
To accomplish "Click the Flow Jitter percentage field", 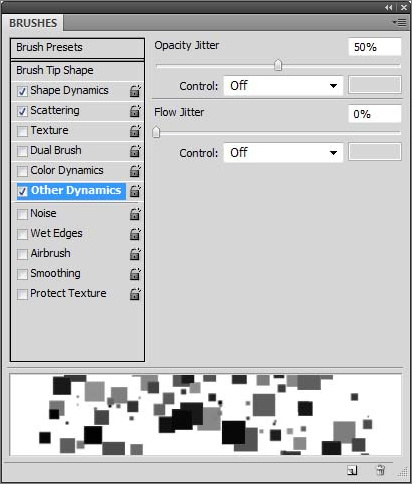I will coord(374,114).
